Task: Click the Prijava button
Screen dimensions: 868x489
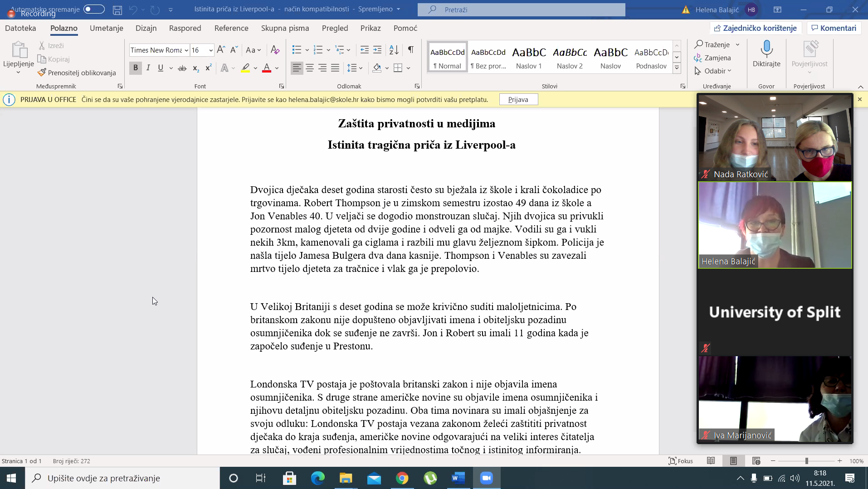Action: point(518,99)
